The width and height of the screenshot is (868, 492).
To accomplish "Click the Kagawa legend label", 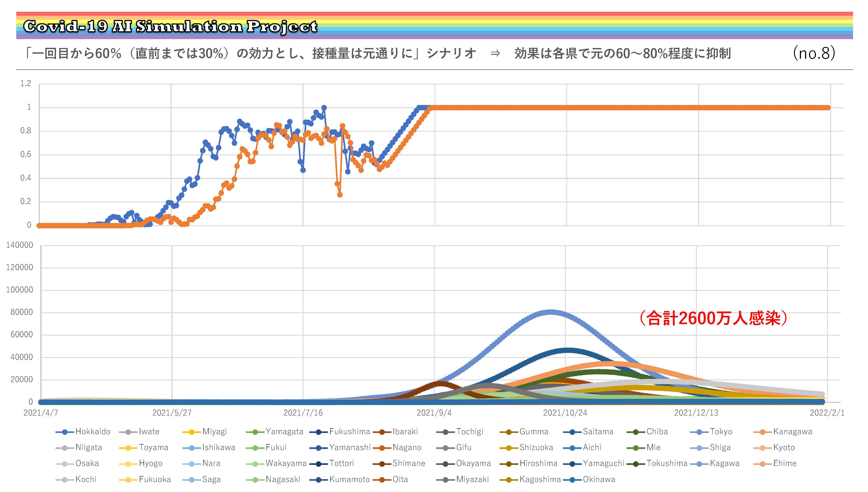I will click(724, 463).
